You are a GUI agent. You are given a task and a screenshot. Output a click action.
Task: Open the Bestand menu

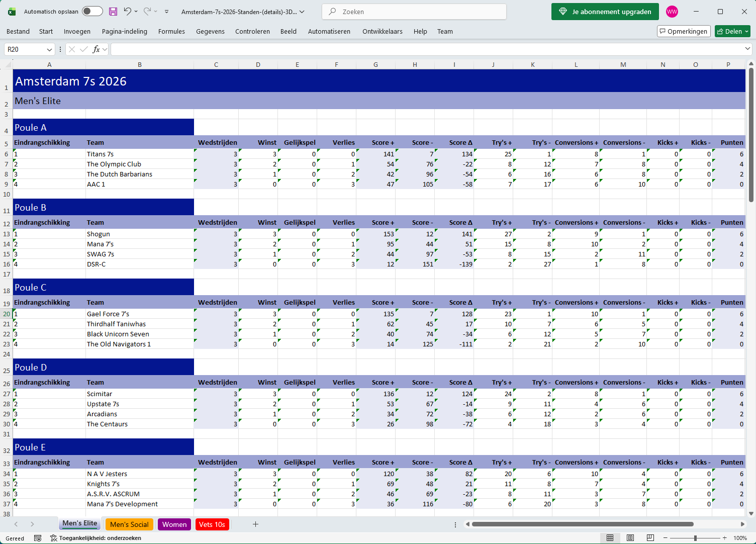click(18, 31)
